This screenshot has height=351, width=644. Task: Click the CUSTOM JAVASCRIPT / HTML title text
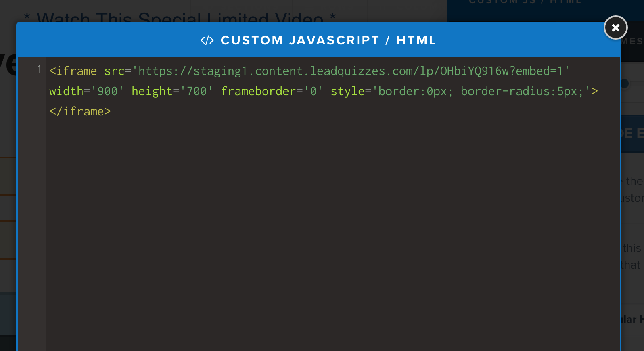(x=328, y=40)
